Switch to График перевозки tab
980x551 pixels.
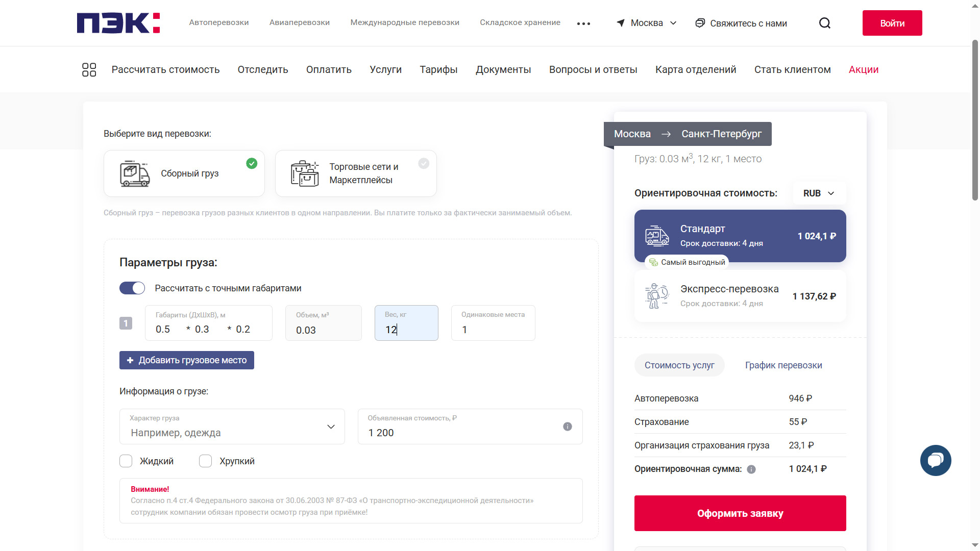click(x=783, y=365)
